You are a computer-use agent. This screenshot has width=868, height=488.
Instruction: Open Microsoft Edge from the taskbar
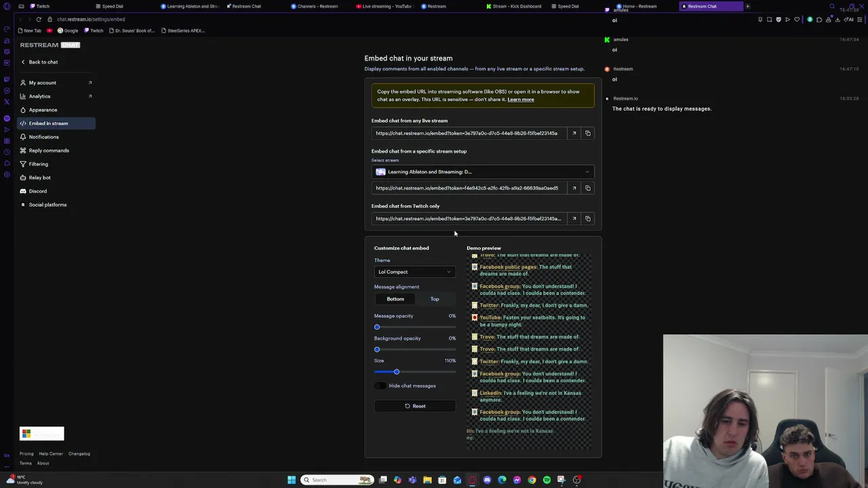click(502, 480)
